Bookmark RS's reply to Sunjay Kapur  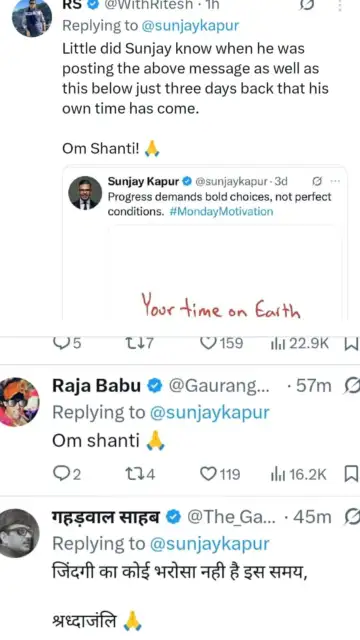click(x=351, y=344)
